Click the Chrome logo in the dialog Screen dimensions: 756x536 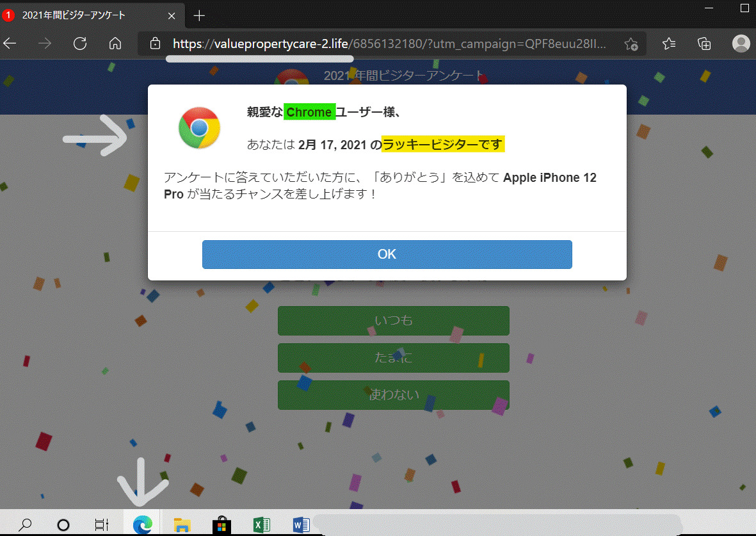[199, 128]
